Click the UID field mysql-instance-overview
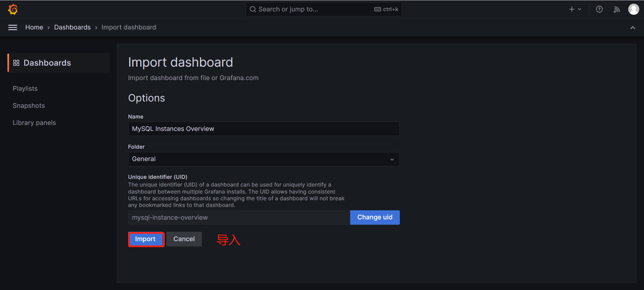This screenshot has width=644, height=290. [239, 218]
